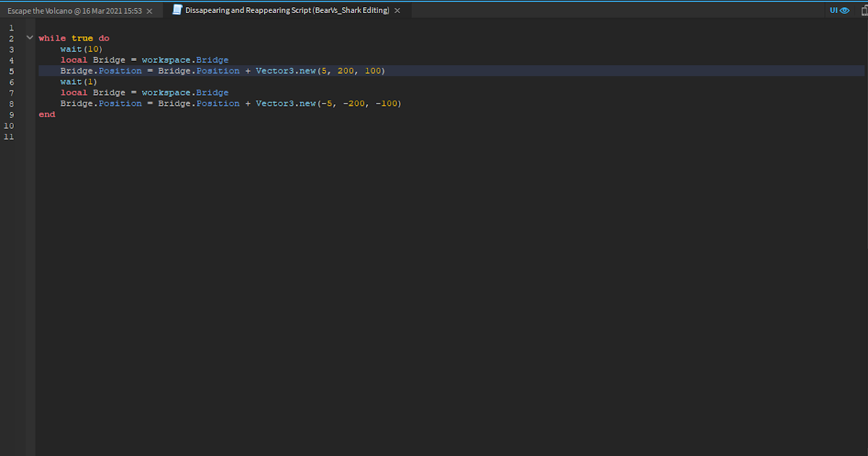
Task: Toggle UI visibility with the UI eye icon
Action: (838, 10)
